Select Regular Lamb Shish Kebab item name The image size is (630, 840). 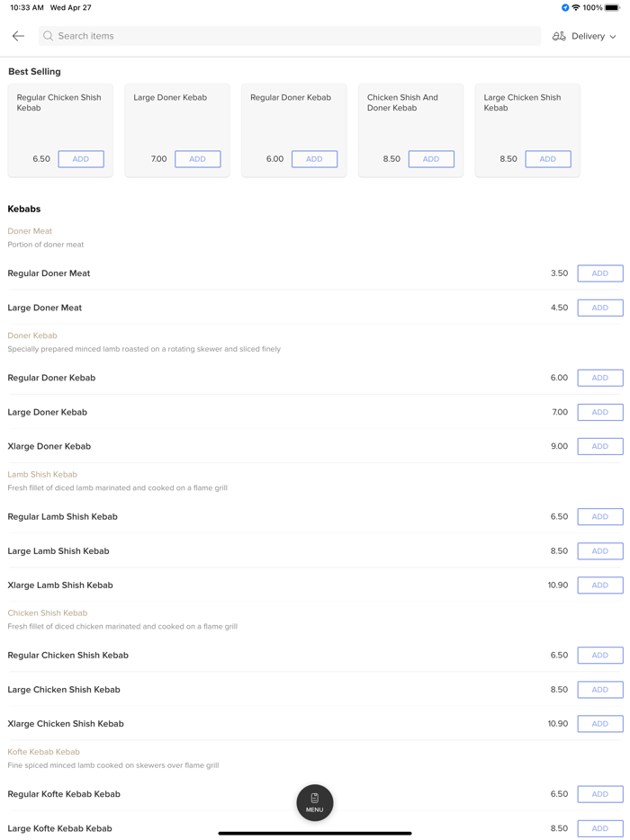[x=62, y=516]
